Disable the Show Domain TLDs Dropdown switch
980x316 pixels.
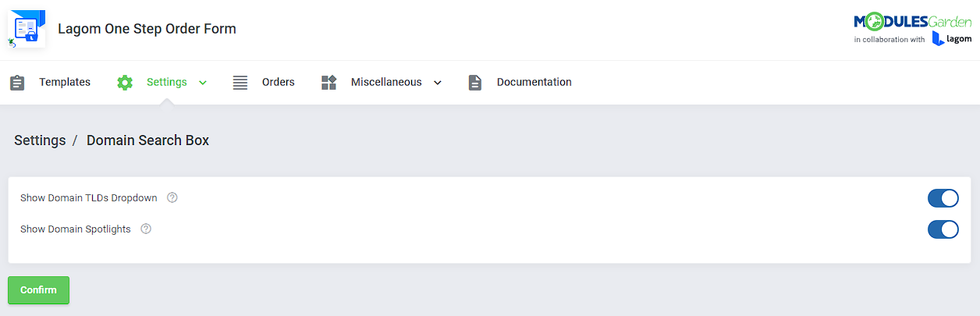pyautogui.click(x=943, y=198)
